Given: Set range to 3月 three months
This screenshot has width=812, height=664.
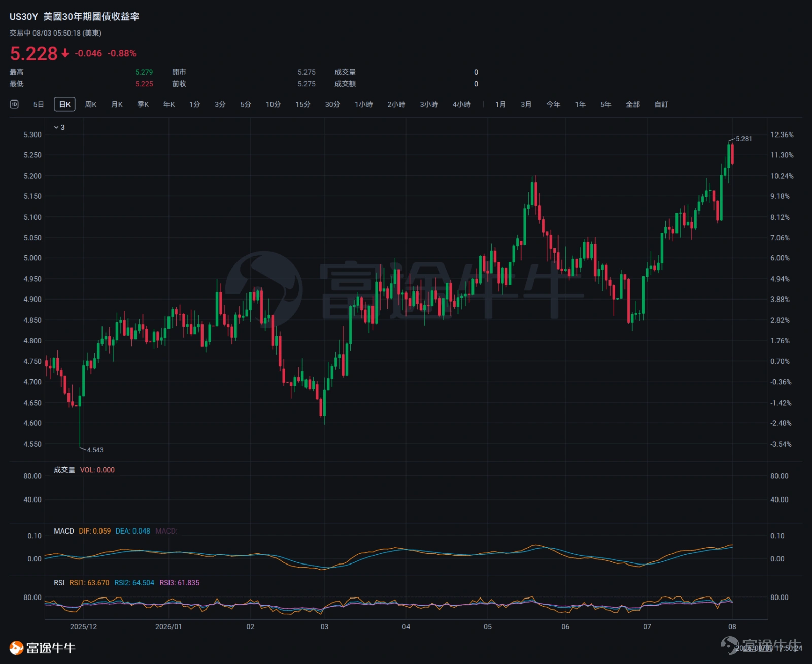Looking at the screenshot, I should click(x=526, y=104).
